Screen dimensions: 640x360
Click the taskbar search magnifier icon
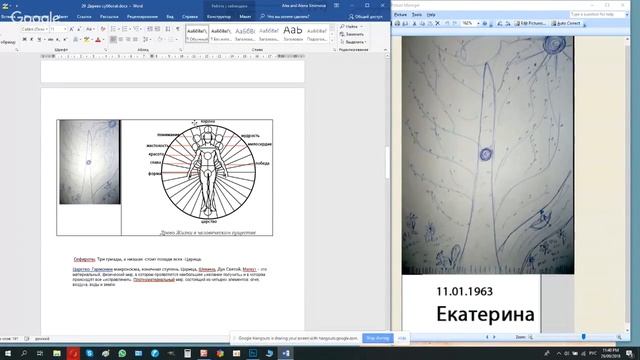click(x=24, y=353)
